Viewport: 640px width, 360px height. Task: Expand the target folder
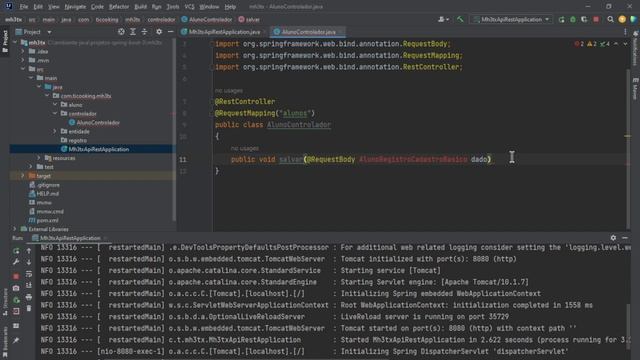pos(23,176)
